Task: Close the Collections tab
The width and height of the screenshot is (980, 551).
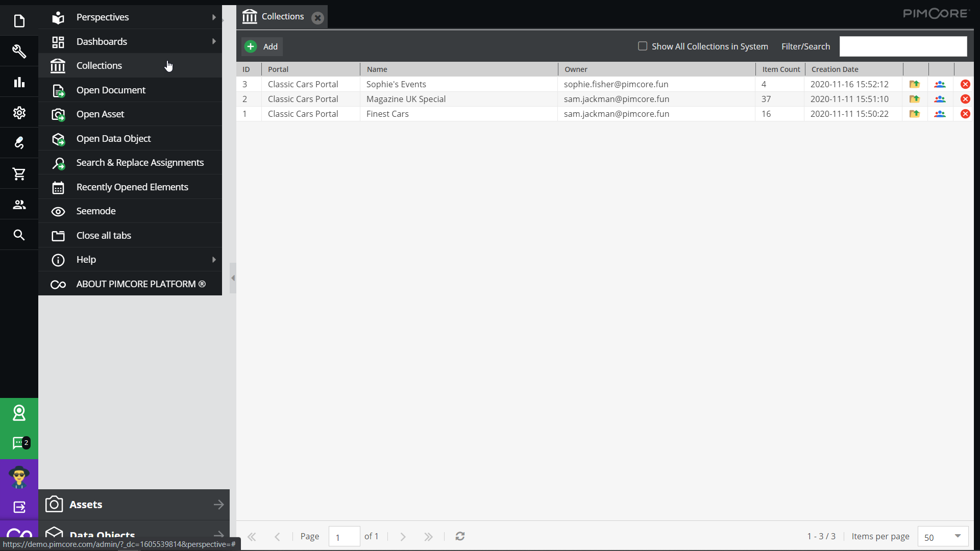Action: point(317,18)
